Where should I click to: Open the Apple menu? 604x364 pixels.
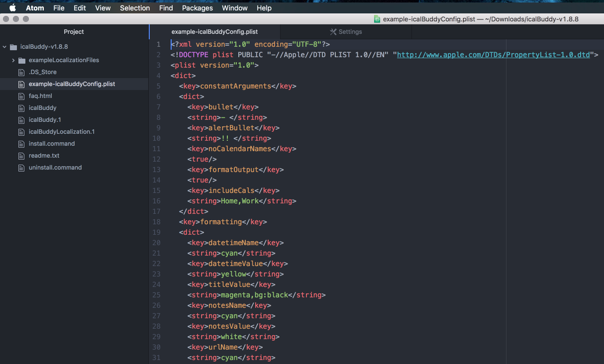click(13, 7)
